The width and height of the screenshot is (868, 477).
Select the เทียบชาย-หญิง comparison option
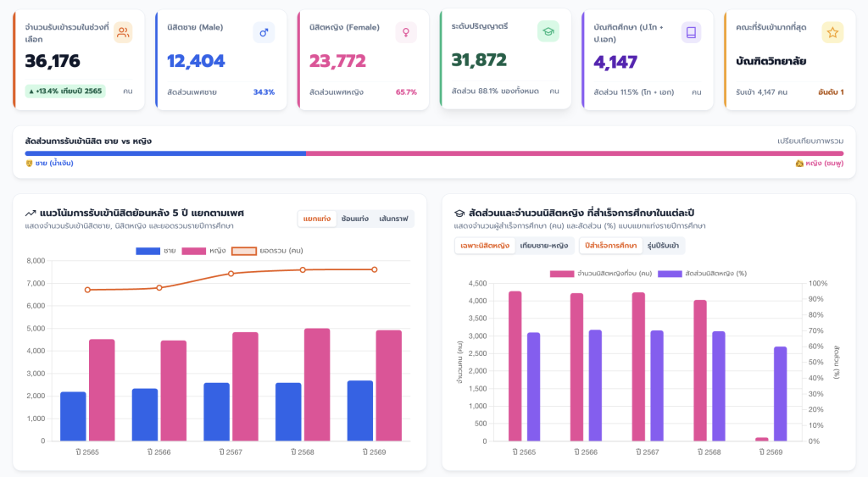click(543, 246)
